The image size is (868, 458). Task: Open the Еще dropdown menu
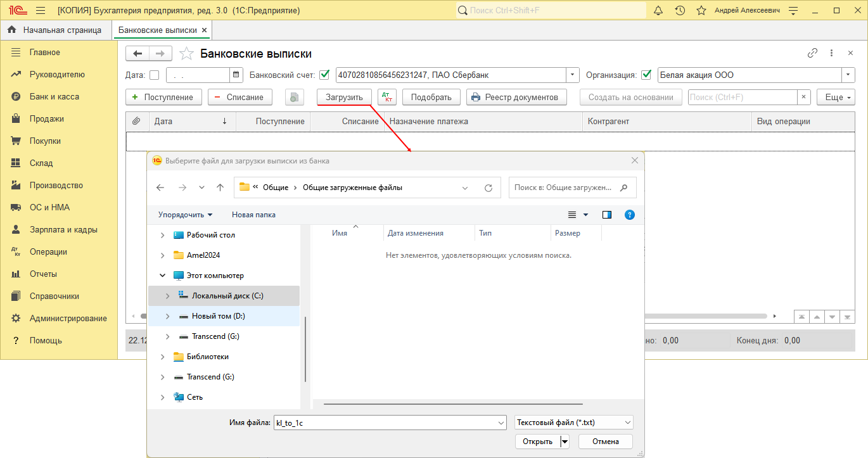(836, 97)
